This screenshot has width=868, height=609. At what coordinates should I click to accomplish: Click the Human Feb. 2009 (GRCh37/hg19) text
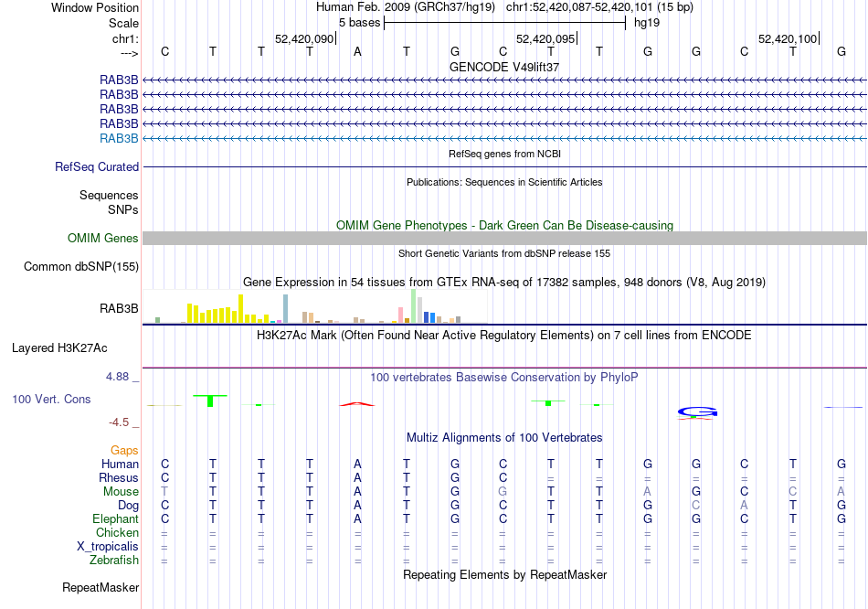(408, 7)
